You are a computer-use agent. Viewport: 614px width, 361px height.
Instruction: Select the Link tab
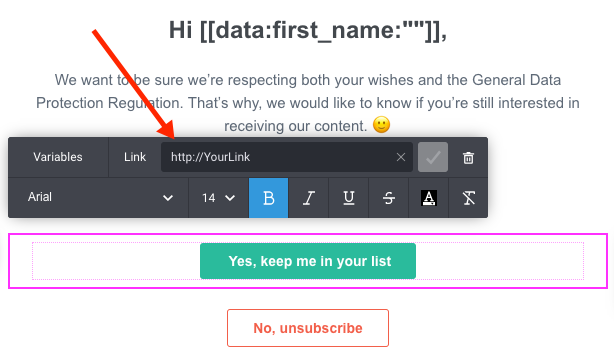(135, 157)
